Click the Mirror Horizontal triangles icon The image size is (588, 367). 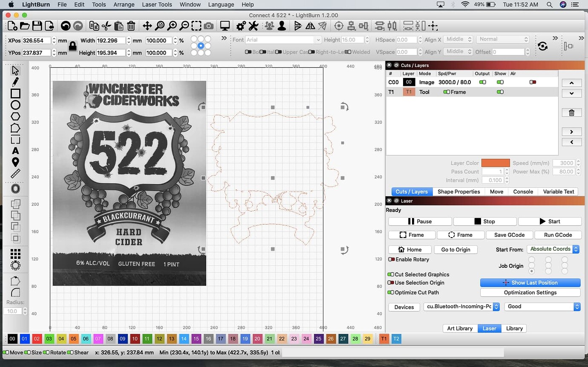(310, 26)
